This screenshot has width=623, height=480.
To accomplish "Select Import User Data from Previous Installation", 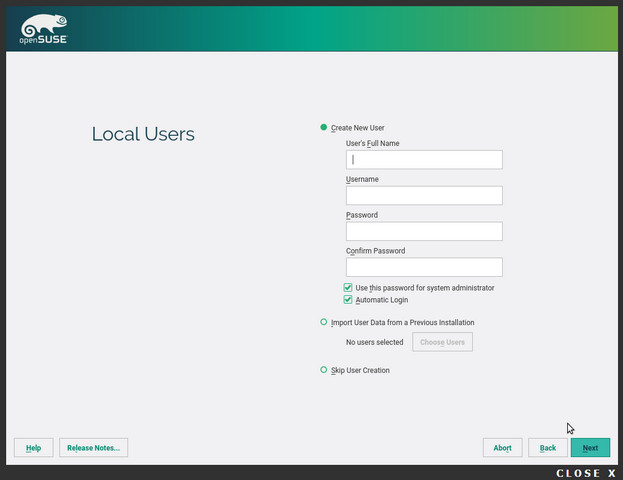I will pyautogui.click(x=324, y=322).
